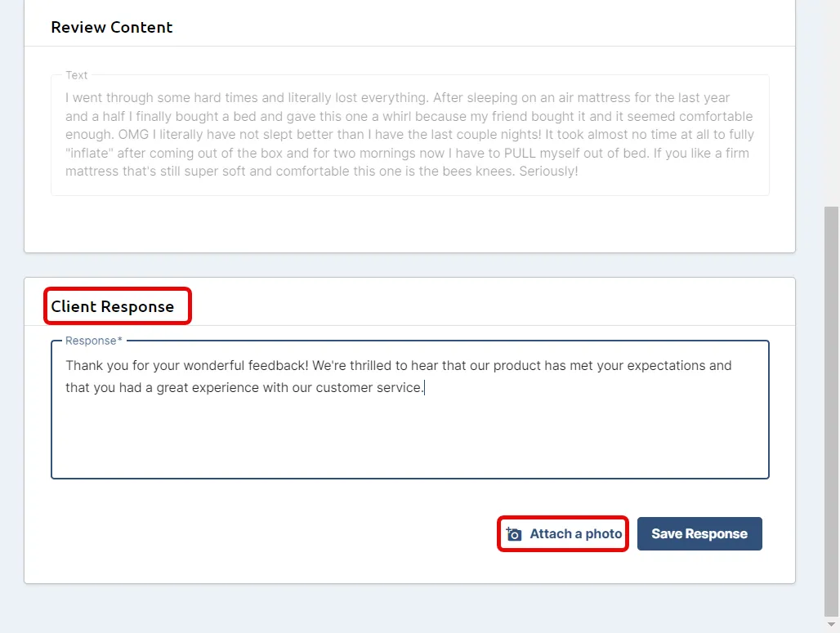Click into the Response text field
This screenshot has height=633, width=840.
[x=410, y=410]
